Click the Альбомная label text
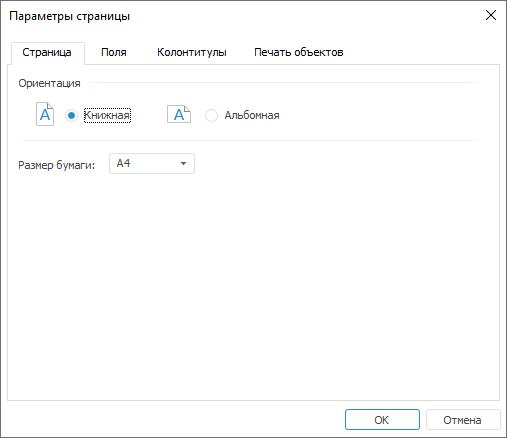Viewport: 507px width, 438px height. (252, 115)
